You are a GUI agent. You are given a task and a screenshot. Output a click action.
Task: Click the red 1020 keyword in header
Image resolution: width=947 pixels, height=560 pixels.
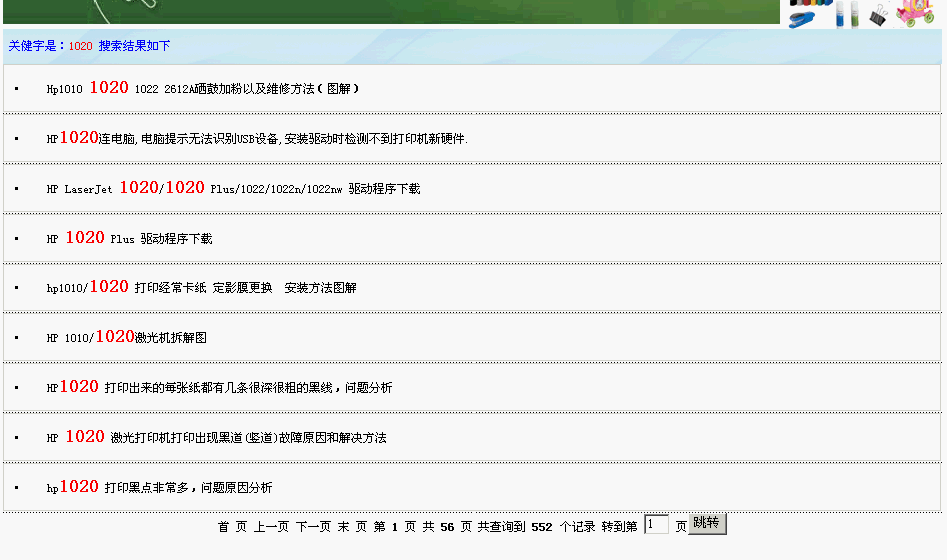pos(80,46)
